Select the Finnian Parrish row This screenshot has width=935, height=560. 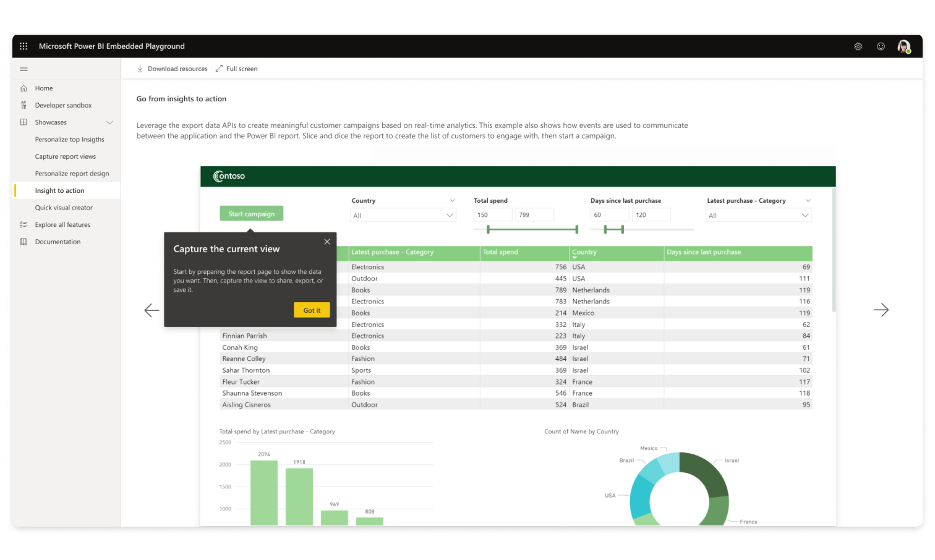(516, 336)
